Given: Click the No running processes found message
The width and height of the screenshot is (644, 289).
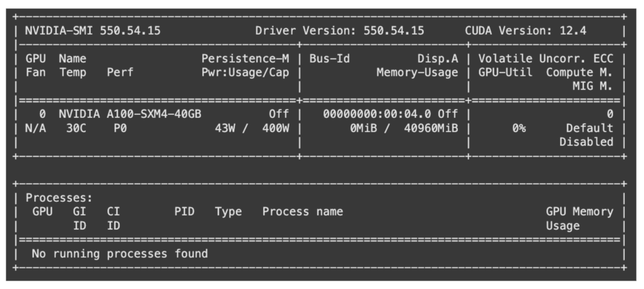Looking at the screenshot, I should coord(120,254).
